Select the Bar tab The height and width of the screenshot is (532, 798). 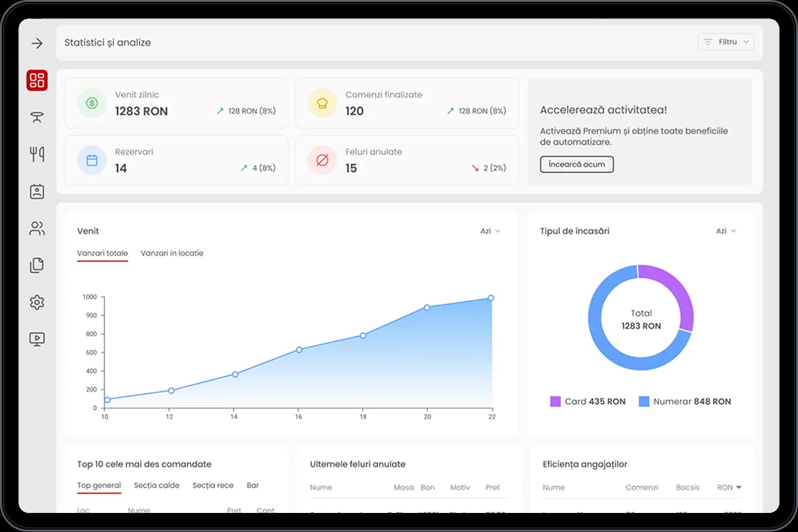253,485
